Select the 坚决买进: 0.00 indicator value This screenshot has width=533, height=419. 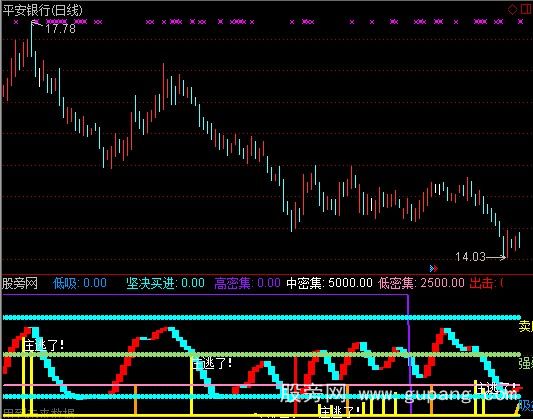coord(166,283)
